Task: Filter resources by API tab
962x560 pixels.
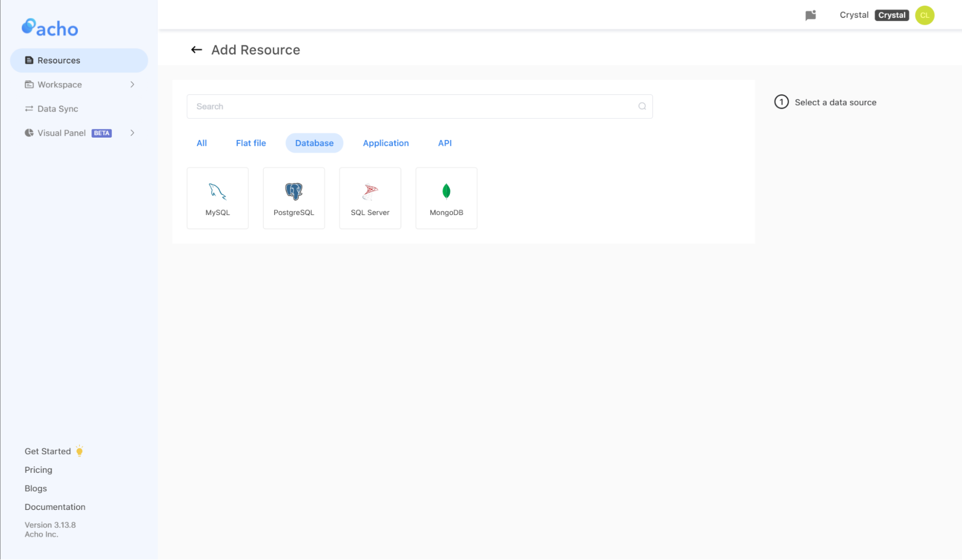Action: (445, 143)
